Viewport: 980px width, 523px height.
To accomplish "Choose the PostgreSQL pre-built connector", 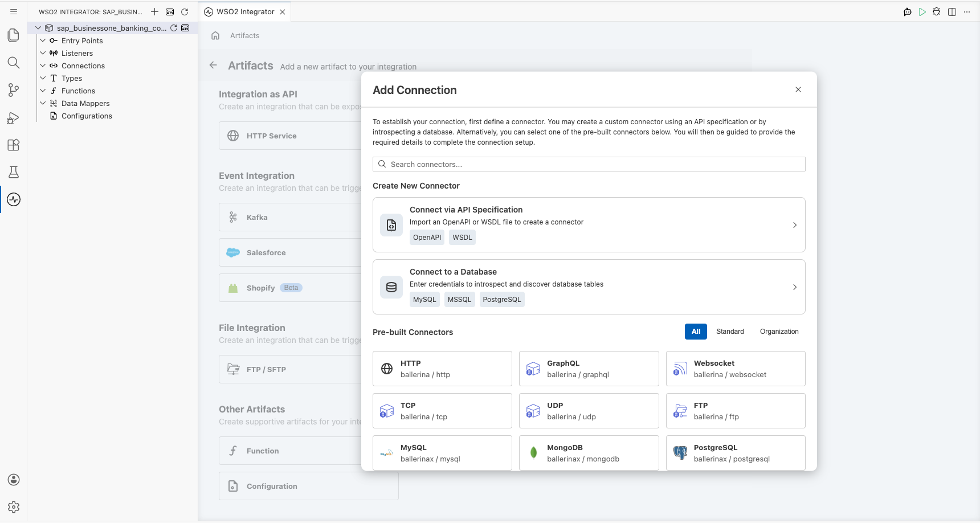I will click(x=736, y=453).
